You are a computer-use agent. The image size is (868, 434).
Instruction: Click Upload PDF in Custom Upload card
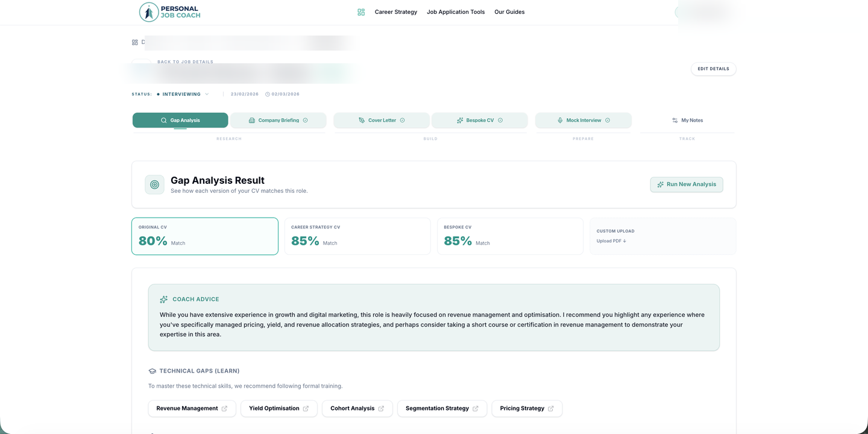[611, 241]
